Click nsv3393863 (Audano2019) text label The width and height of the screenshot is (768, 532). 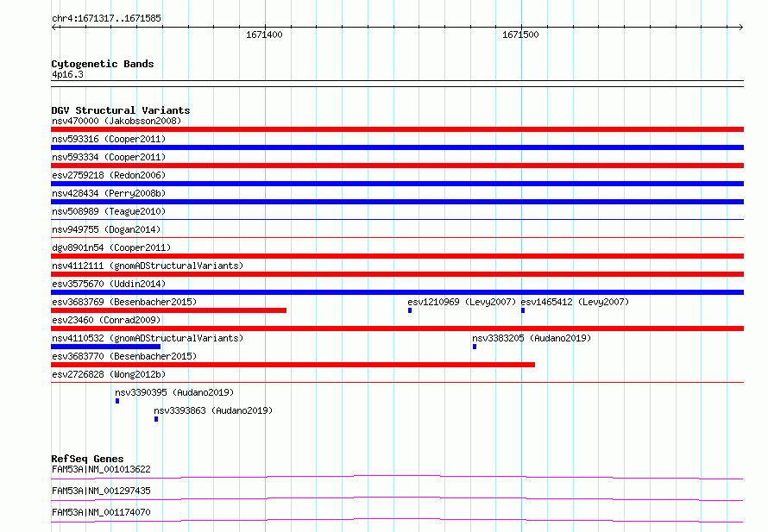click(x=213, y=410)
